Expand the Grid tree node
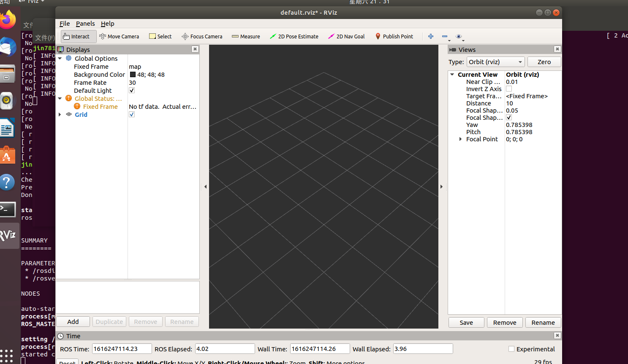Screen dimensions: 628x364 [60, 114]
